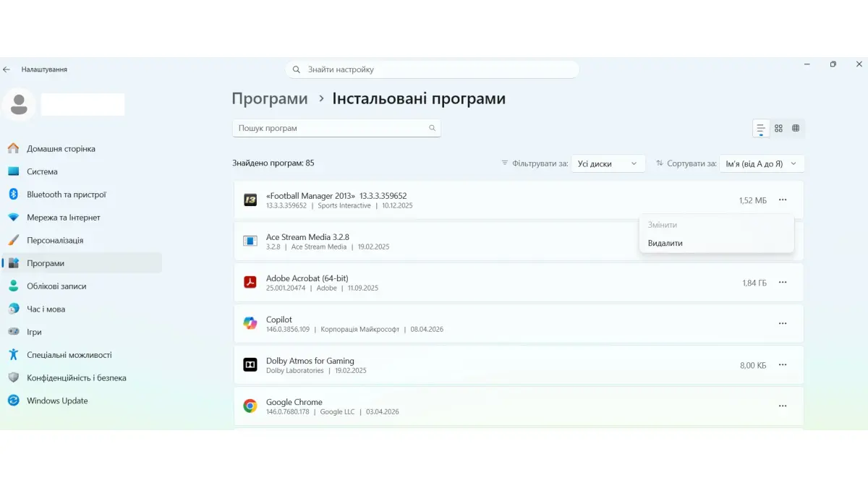This screenshot has height=488, width=868.
Task: Open Windows Update in the sidebar
Action: pyautogui.click(x=57, y=401)
